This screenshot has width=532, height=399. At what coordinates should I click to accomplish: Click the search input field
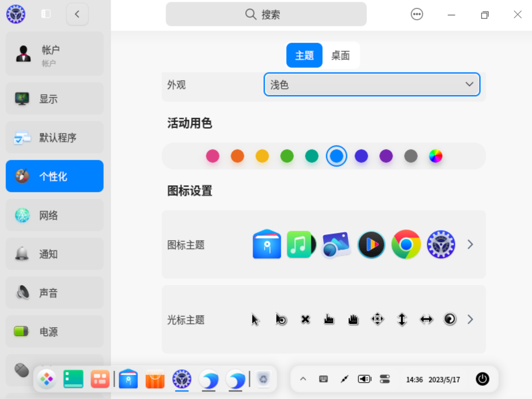[x=266, y=14]
